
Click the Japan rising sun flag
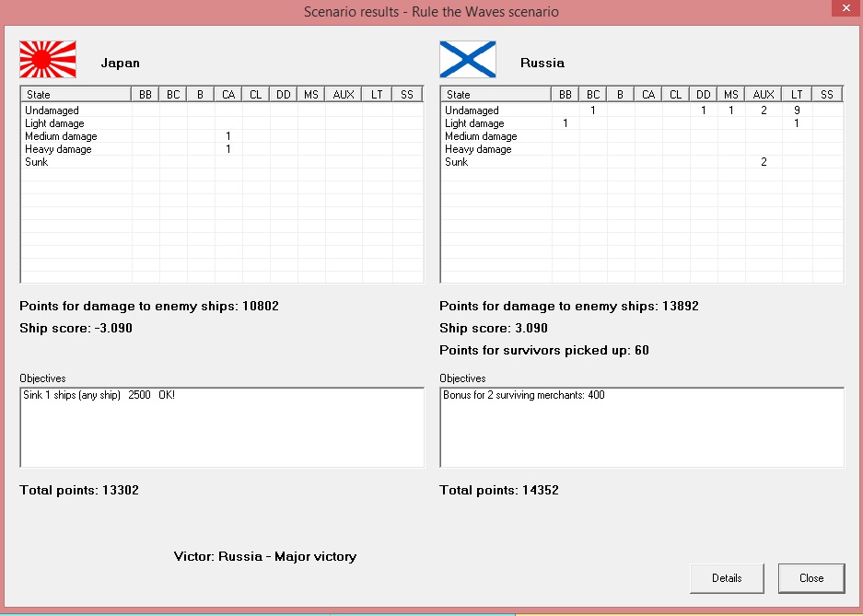pyautogui.click(x=48, y=60)
